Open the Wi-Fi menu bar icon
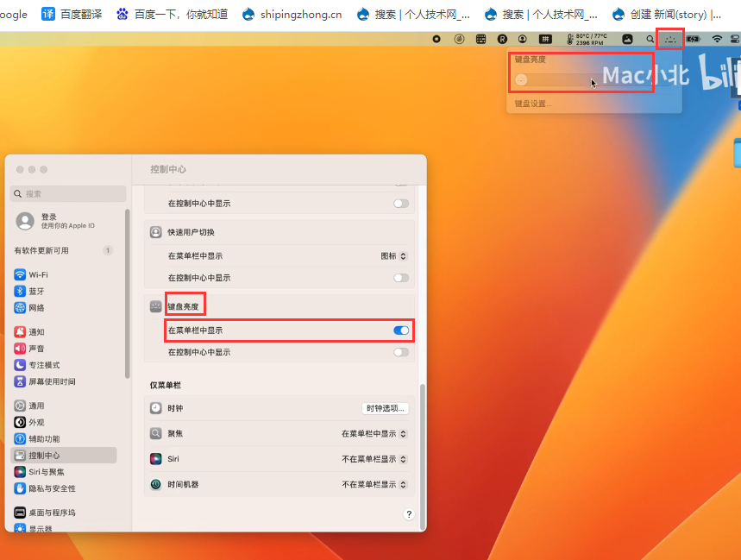The image size is (741, 560). tap(717, 39)
